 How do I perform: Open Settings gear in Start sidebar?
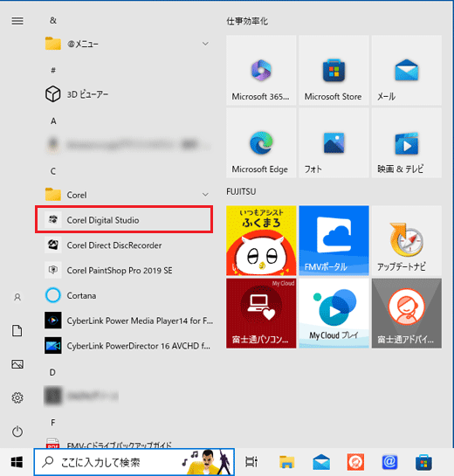17,397
